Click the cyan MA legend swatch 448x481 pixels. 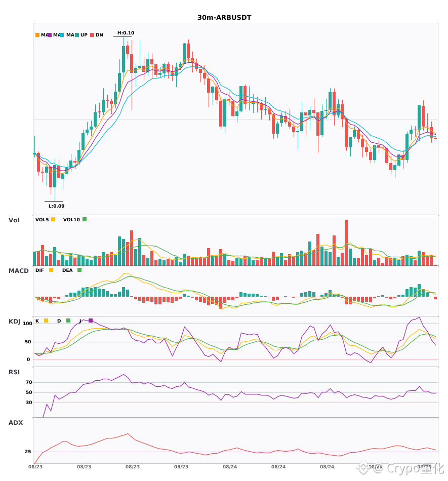61,35
